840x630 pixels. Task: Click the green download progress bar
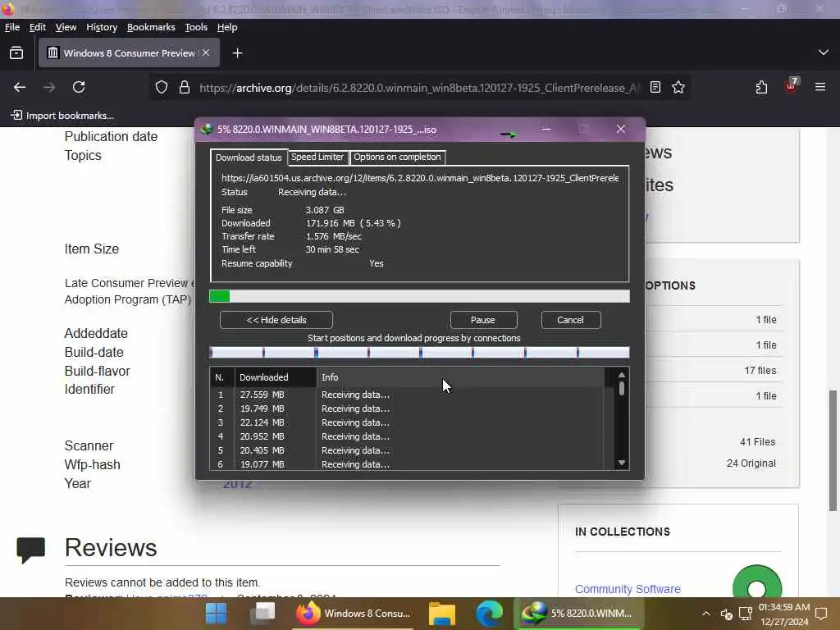pos(419,296)
